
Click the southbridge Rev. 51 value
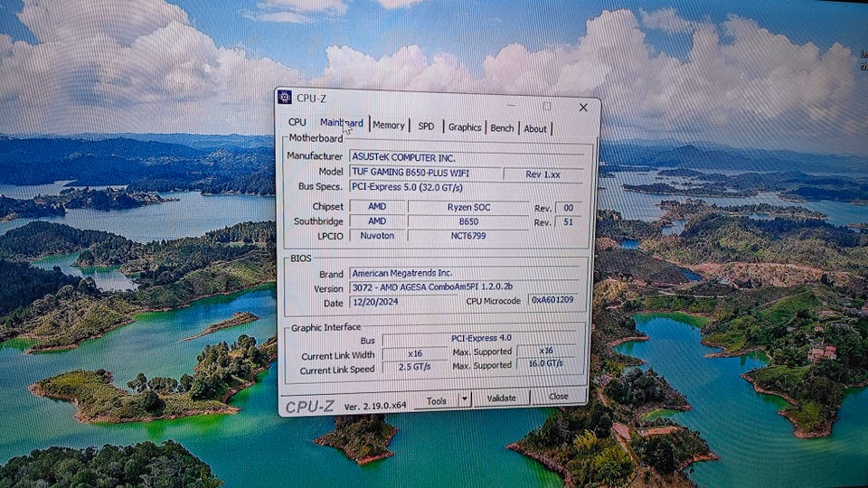[568, 222]
